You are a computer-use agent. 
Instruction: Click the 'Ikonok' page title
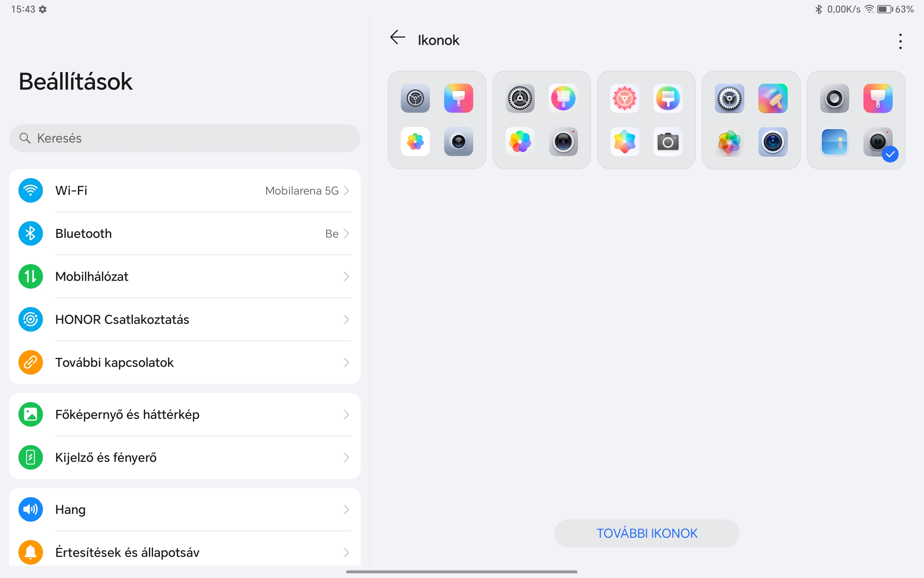438,40
